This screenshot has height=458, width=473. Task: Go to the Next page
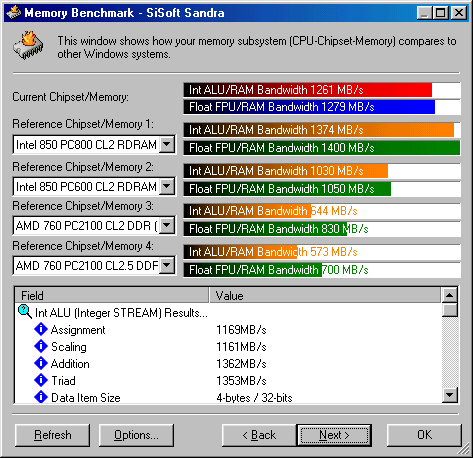[x=334, y=435]
